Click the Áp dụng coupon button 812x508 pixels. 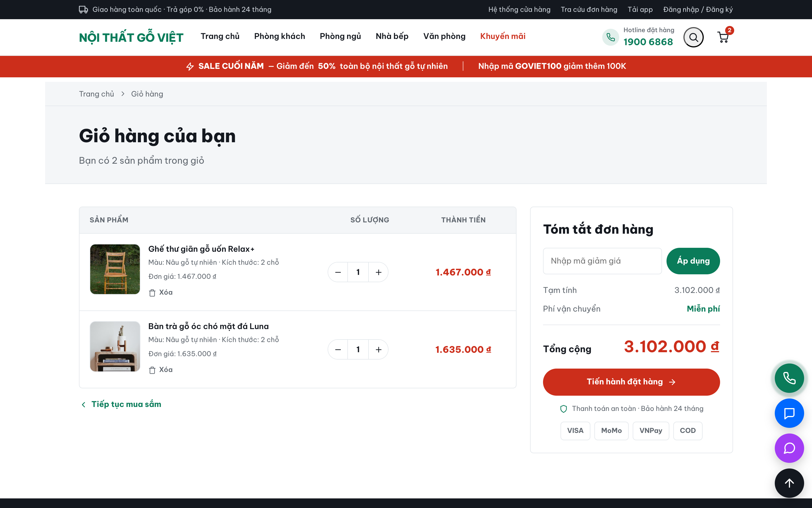(693, 261)
